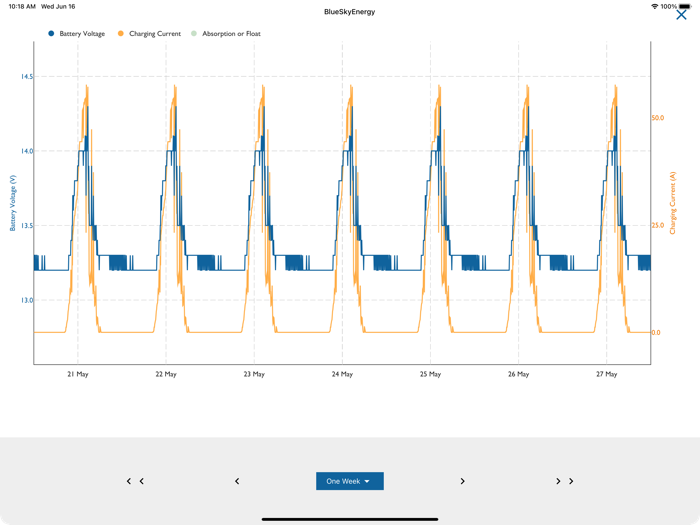Click the Battery Voltage (V) axis title
The image size is (700, 525).
pyautogui.click(x=13, y=203)
